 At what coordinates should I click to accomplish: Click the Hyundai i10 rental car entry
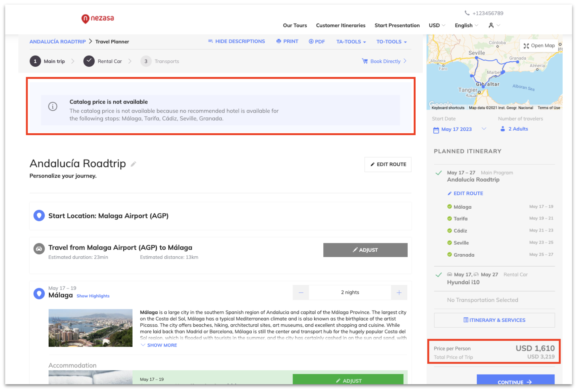[x=463, y=282]
